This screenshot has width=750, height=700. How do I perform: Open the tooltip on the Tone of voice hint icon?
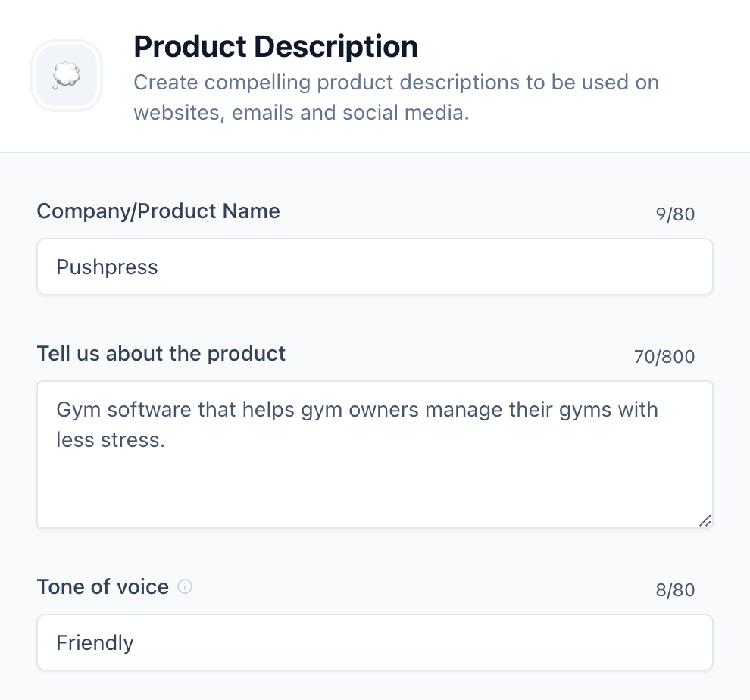(x=185, y=587)
